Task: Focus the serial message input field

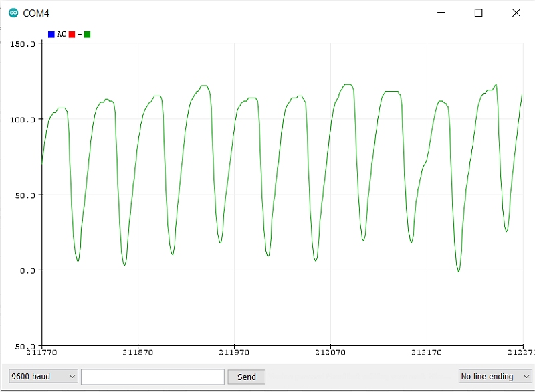Action: tap(152, 377)
